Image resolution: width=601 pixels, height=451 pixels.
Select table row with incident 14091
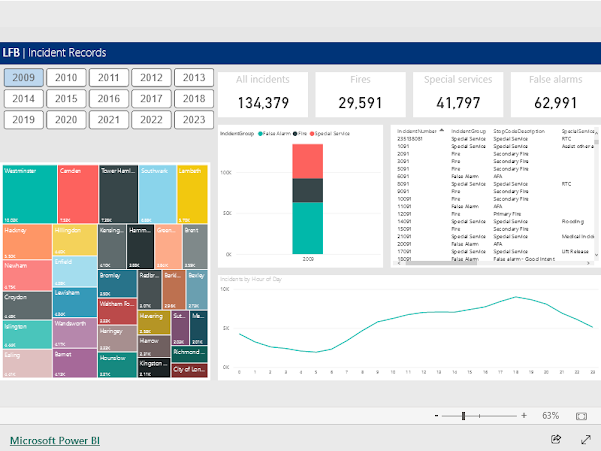494,221
